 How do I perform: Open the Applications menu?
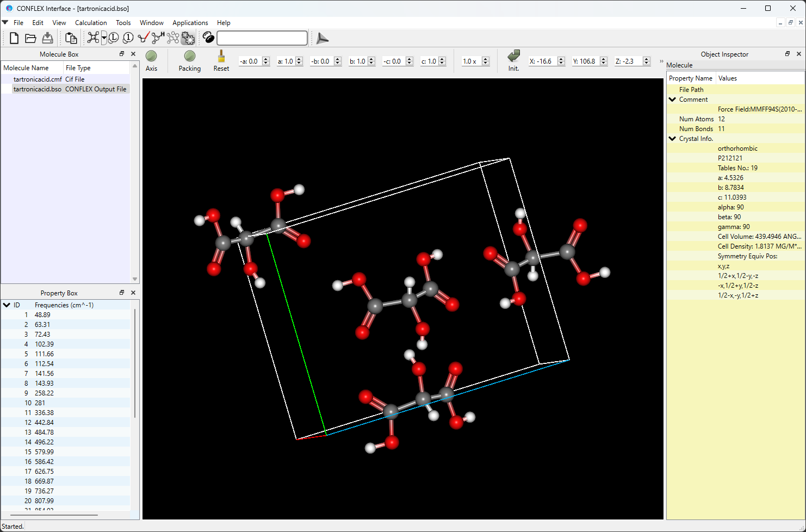tap(190, 23)
